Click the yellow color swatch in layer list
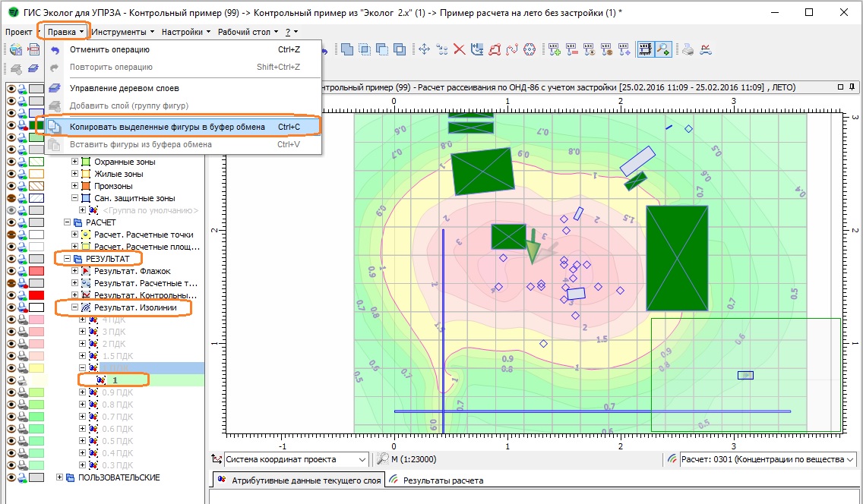The width and height of the screenshot is (863, 504). (36, 368)
